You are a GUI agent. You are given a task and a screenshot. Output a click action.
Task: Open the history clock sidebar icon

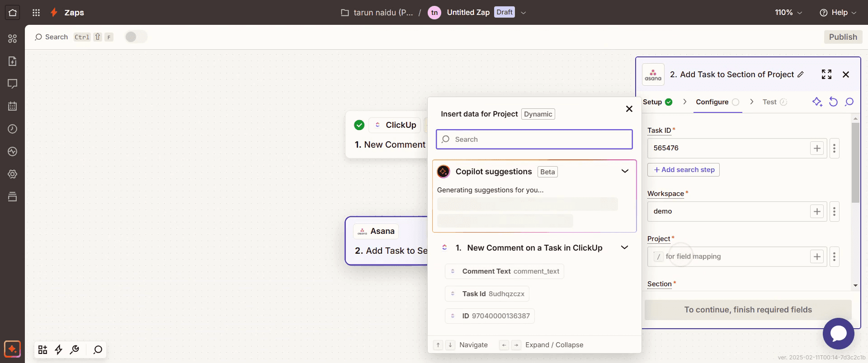pos(13,129)
